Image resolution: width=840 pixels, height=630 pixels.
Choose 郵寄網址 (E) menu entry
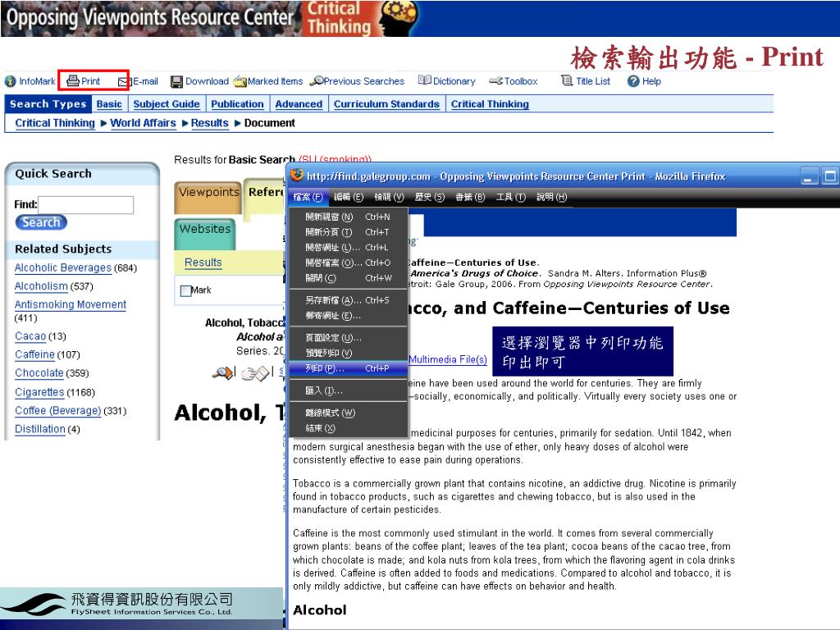(348, 316)
